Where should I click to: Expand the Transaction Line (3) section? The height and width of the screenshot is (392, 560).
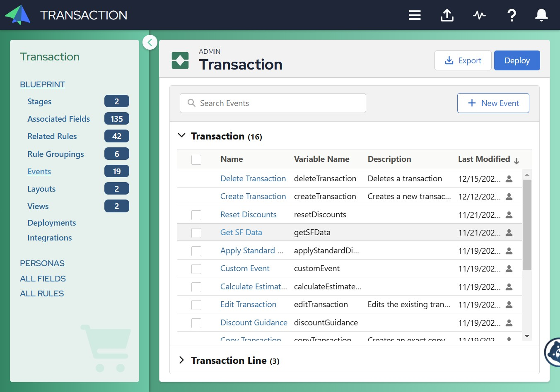181,360
